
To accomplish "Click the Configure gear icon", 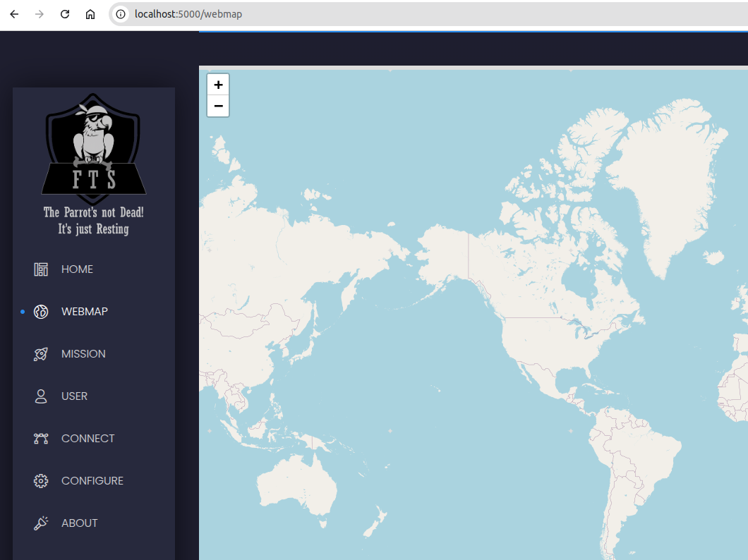I will (41, 481).
